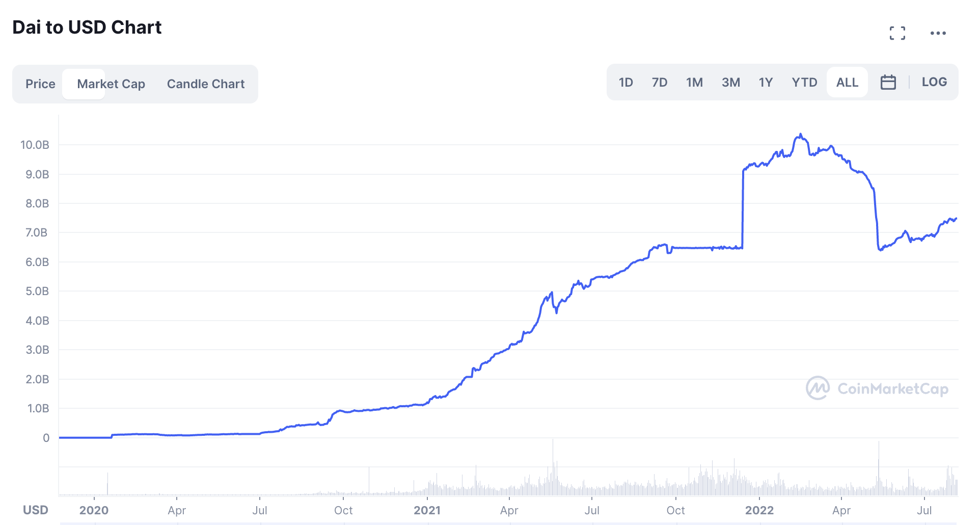Click the 2021 marker on the time axis
This screenshot has height=525, width=980.
pyautogui.click(x=427, y=510)
